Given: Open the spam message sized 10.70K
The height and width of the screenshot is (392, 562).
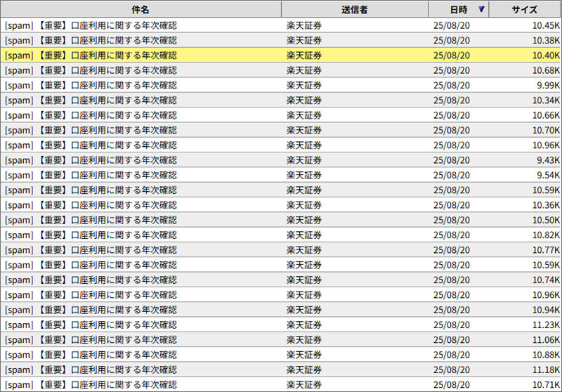Looking at the screenshot, I should click(x=280, y=131).
